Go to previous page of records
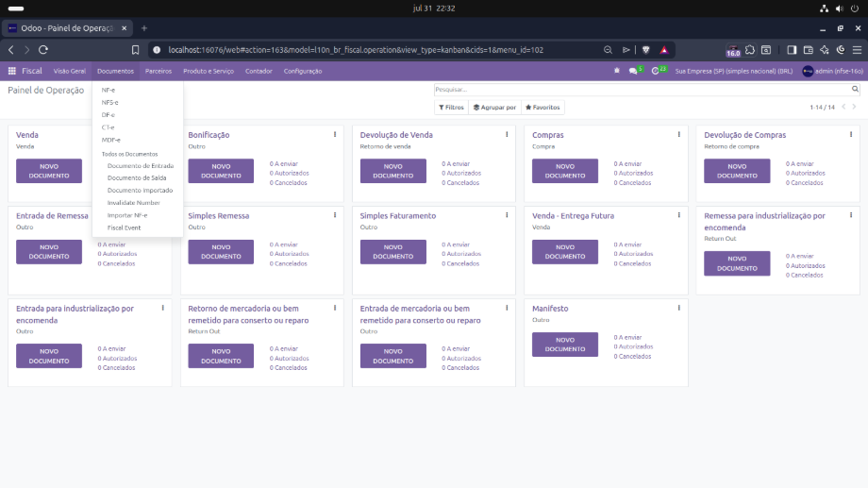The width and height of the screenshot is (868, 488). pyautogui.click(x=843, y=107)
